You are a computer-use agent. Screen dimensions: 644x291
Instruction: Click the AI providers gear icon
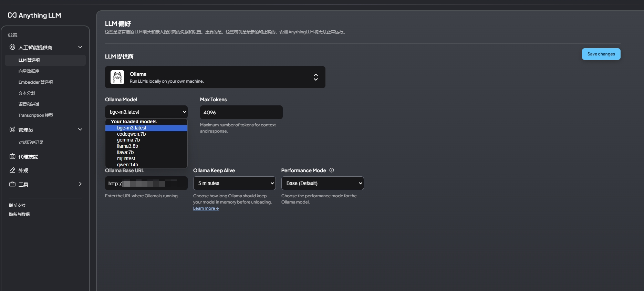pyautogui.click(x=12, y=47)
